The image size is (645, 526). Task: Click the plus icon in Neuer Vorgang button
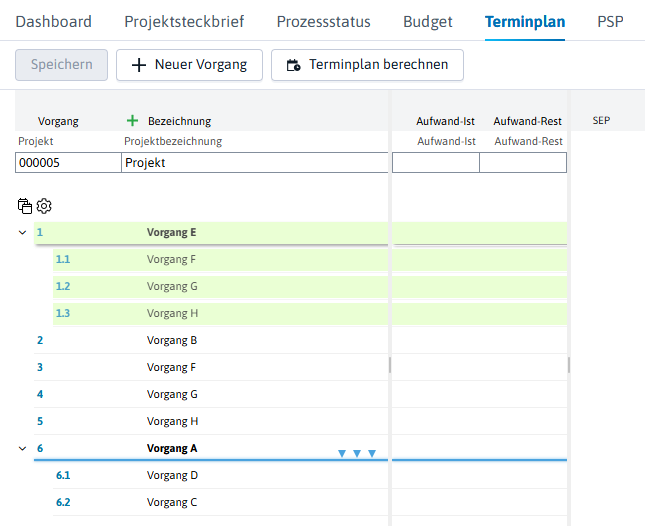[x=139, y=65]
